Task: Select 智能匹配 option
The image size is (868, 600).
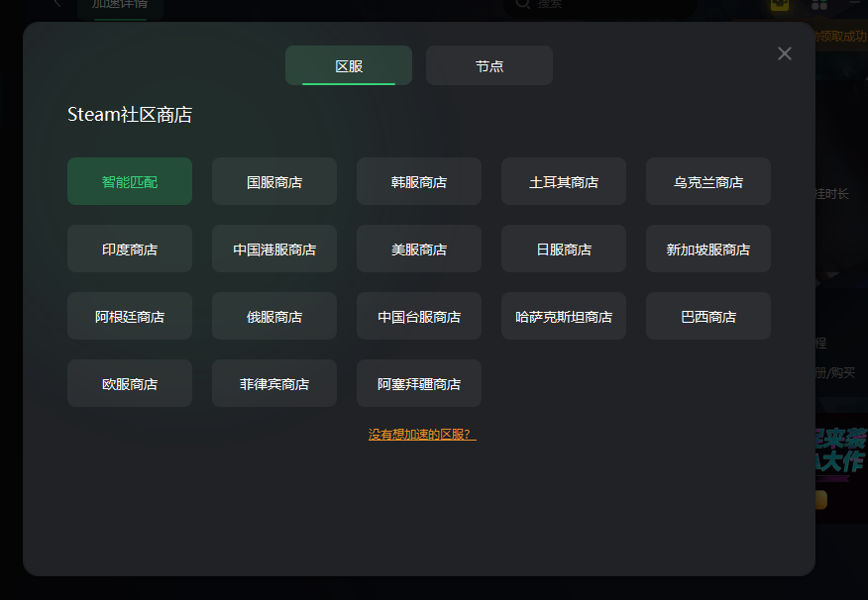Action: point(130,181)
